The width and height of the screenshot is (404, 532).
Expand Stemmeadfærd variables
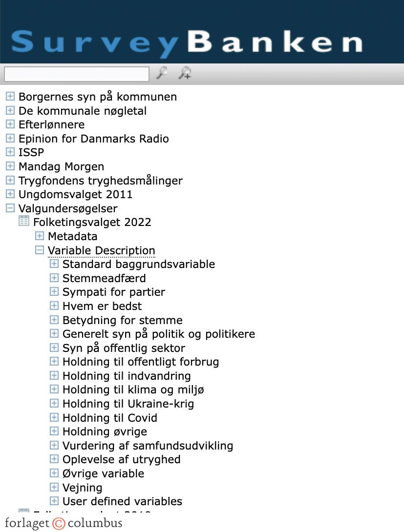pyautogui.click(x=54, y=277)
